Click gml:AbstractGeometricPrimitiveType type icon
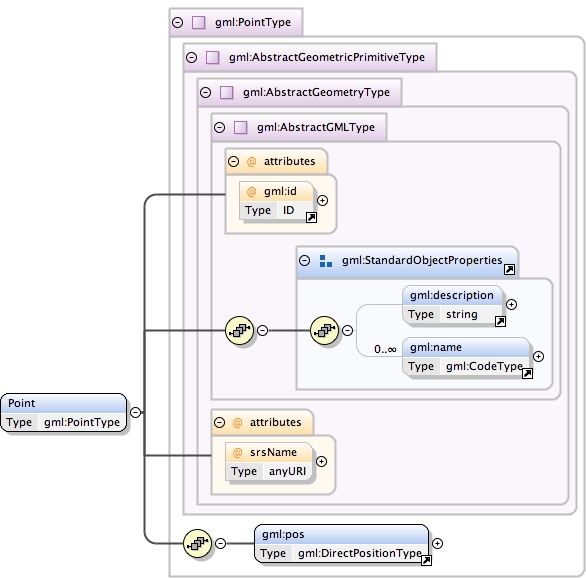 [213, 58]
